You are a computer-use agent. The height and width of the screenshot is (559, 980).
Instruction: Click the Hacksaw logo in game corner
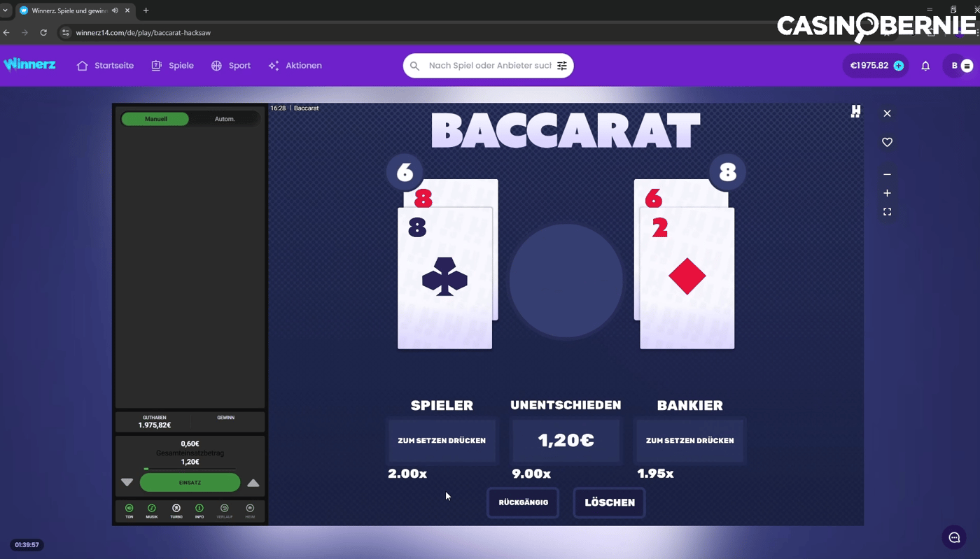tap(855, 111)
